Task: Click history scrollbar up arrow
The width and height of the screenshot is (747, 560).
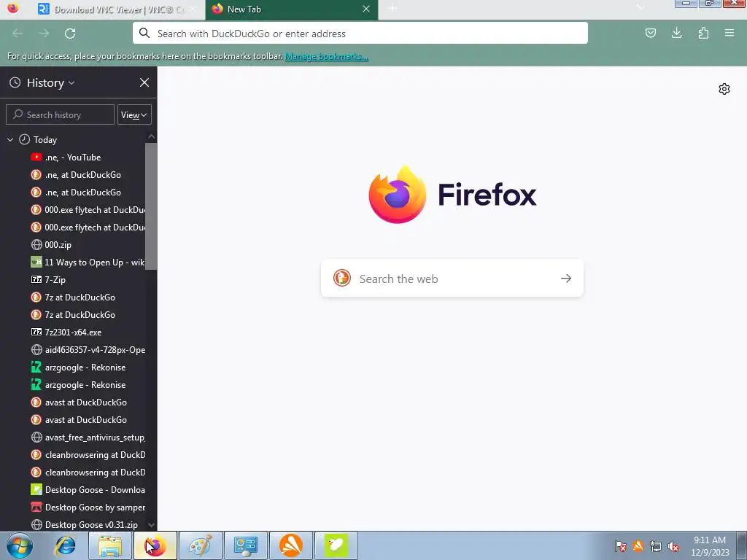Action: click(151, 137)
